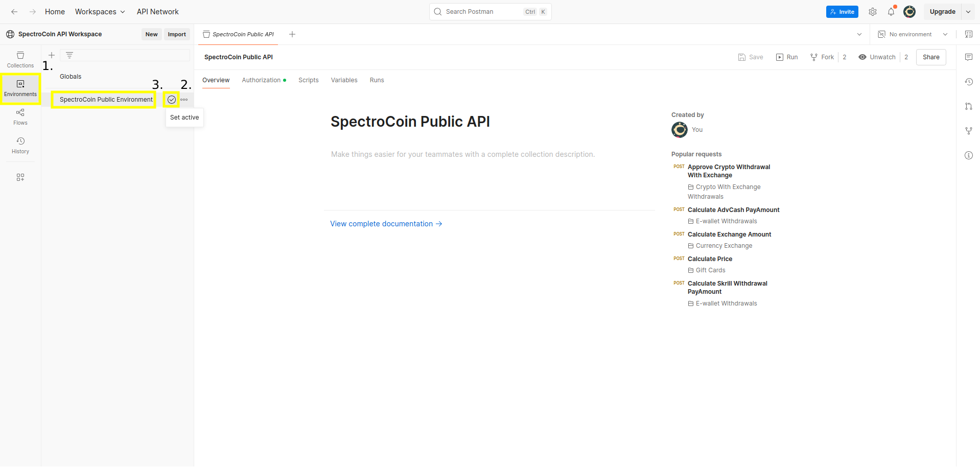Click the Save button
980x468 pixels.
coord(751,57)
